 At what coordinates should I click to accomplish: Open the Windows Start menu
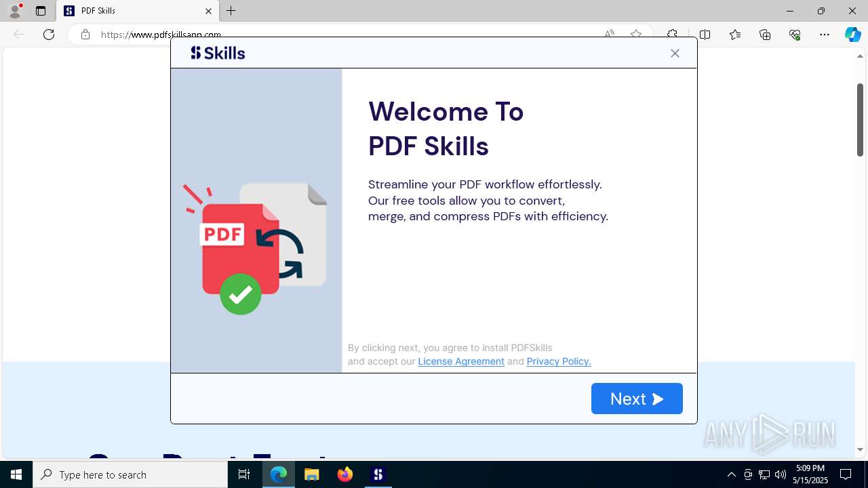[x=16, y=474]
